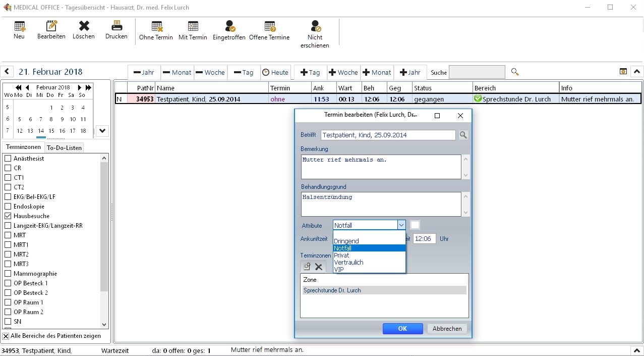Uncheck the Hausbesuche zone checkbox
Image resolution: width=644 pixels, height=356 pixels.
click(8, 216)
